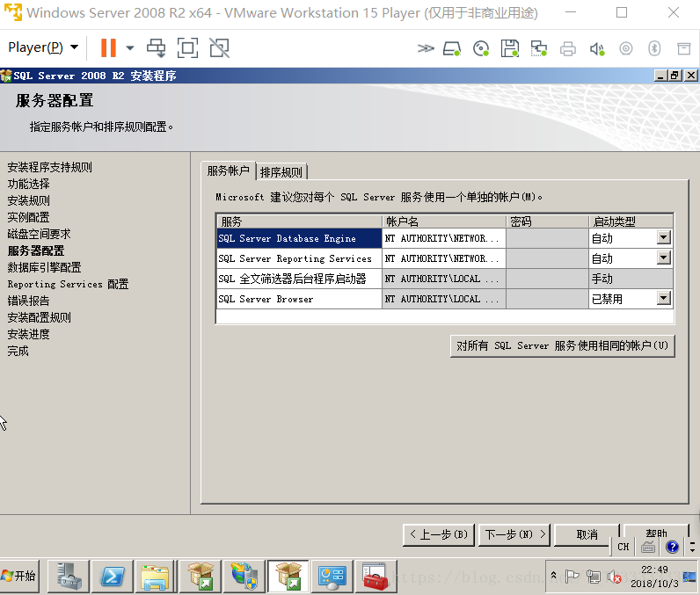Pause the virtual machine
The height and width of the screenshot is (595, 700).
coord(108,47)
